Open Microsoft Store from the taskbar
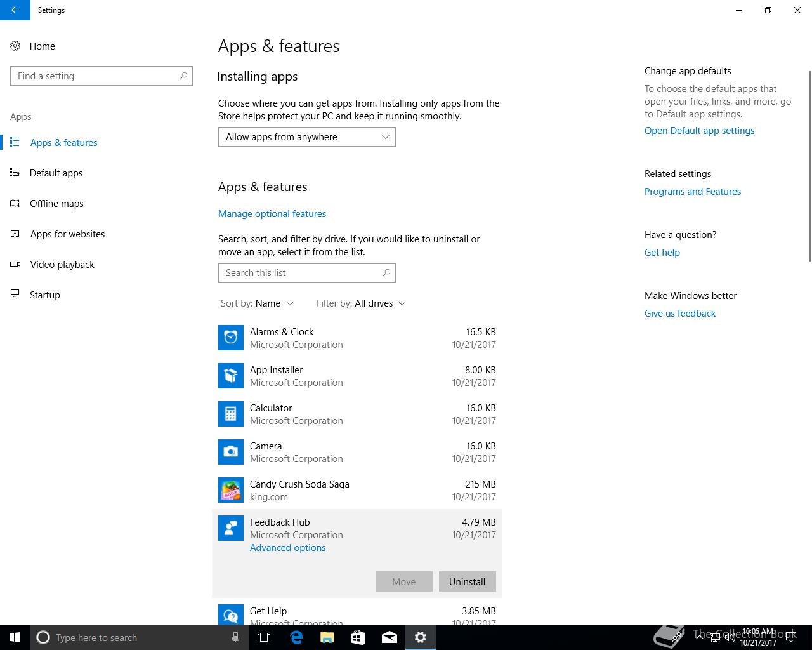The width and height of the screenshot is (812, 650). point(358,637)
